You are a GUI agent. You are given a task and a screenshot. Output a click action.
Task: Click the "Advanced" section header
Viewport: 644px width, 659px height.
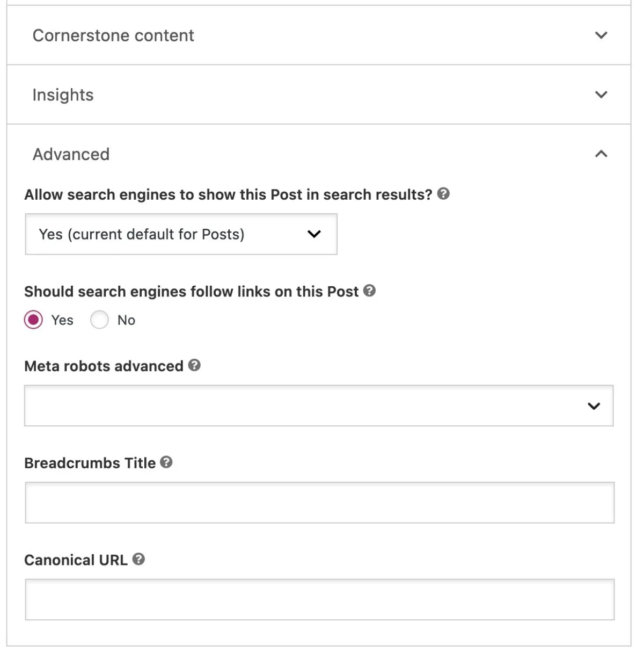(71, 154)
